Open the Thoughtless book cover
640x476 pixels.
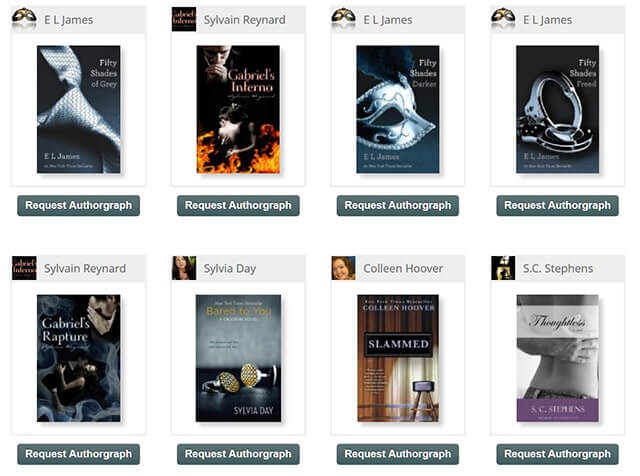[x=557, y=358]
